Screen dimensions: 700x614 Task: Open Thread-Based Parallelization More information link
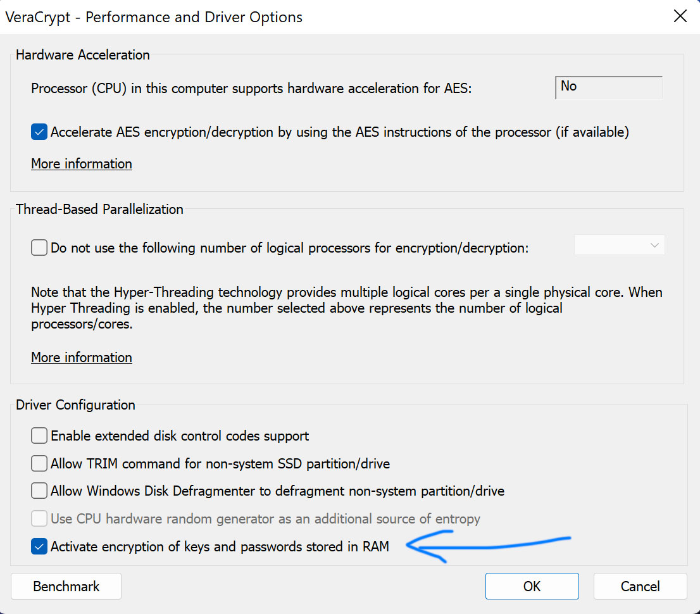click(81, 358)
